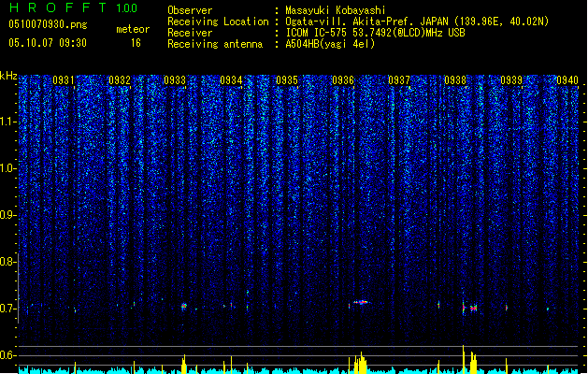Select the file name 0510070930.png
This screenshot has width=588, height=374.
point(48,24)
